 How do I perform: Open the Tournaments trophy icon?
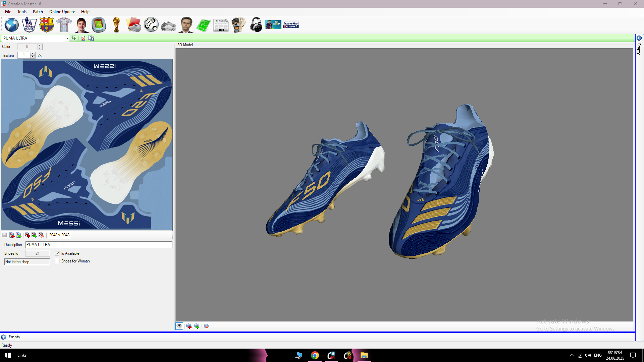116,25
